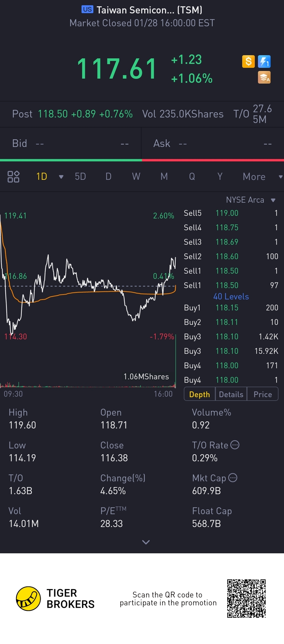
Task: Tap the Sell3 118.69 row
Action: (231, 242)
